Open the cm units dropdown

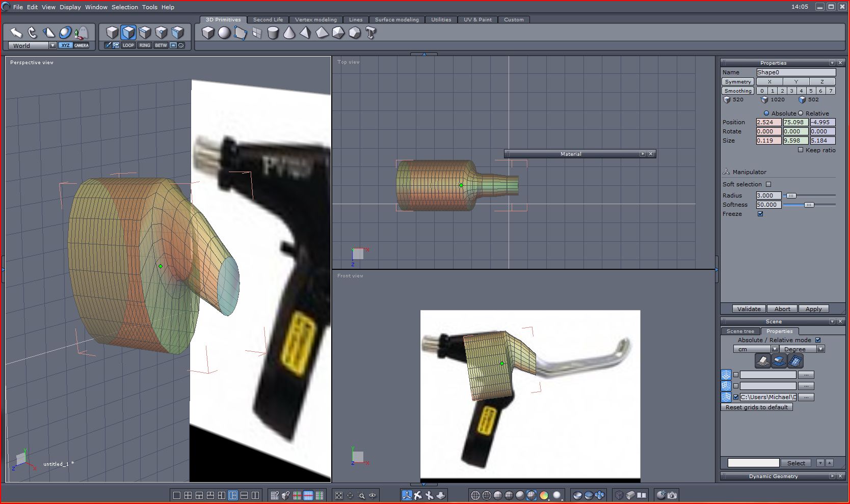coord(775,349)
